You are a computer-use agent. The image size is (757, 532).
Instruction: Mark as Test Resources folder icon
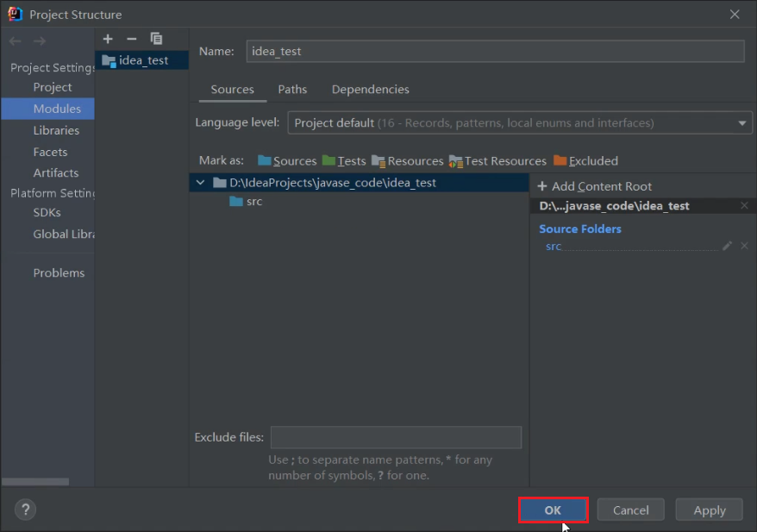point(456,161)
